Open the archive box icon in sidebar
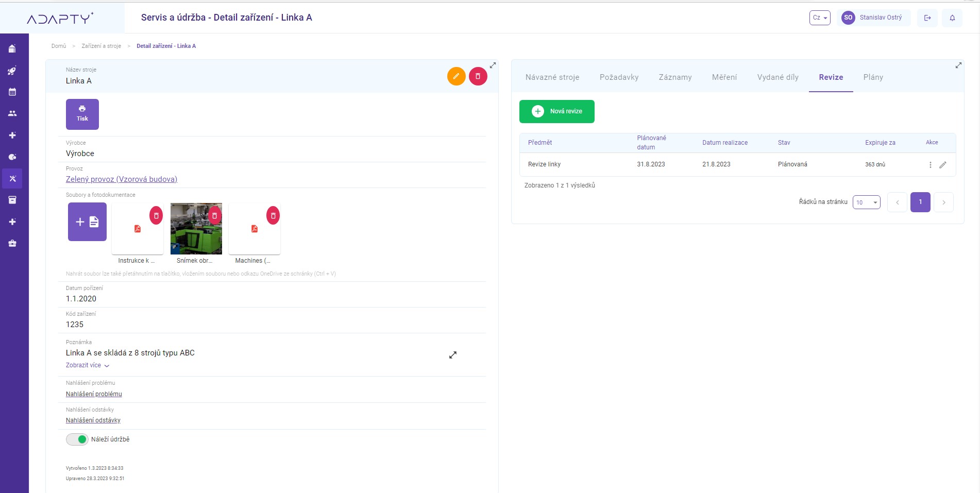 [12, 200]
